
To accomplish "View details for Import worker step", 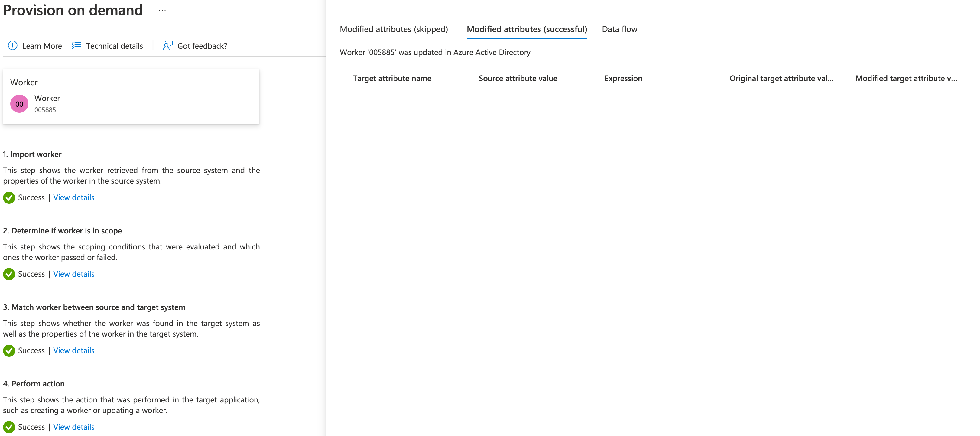I will tap(73, 197).
